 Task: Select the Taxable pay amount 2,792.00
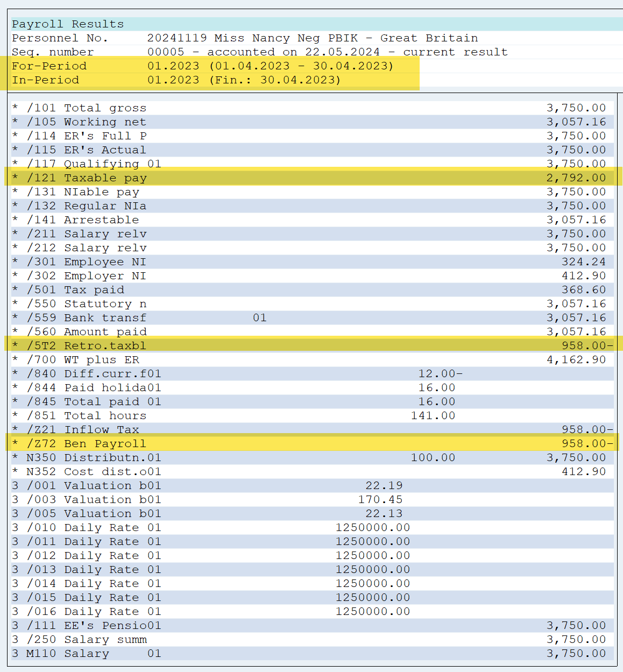(576, 178)
